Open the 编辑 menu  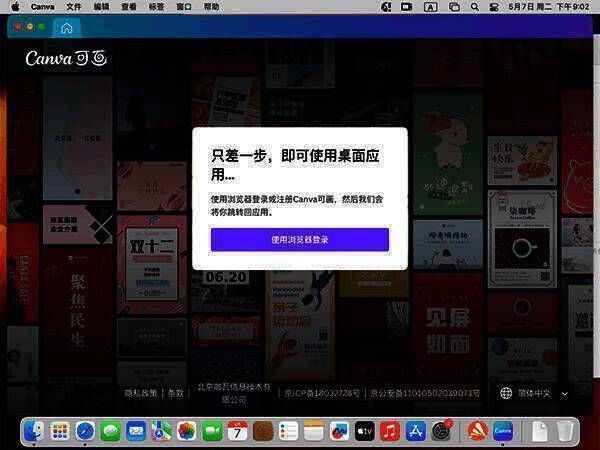[101, 7]
